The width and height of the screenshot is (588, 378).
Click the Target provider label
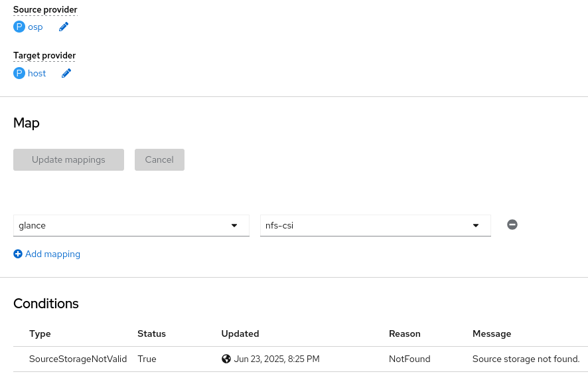pyautogui.click(x=44, y=56)
